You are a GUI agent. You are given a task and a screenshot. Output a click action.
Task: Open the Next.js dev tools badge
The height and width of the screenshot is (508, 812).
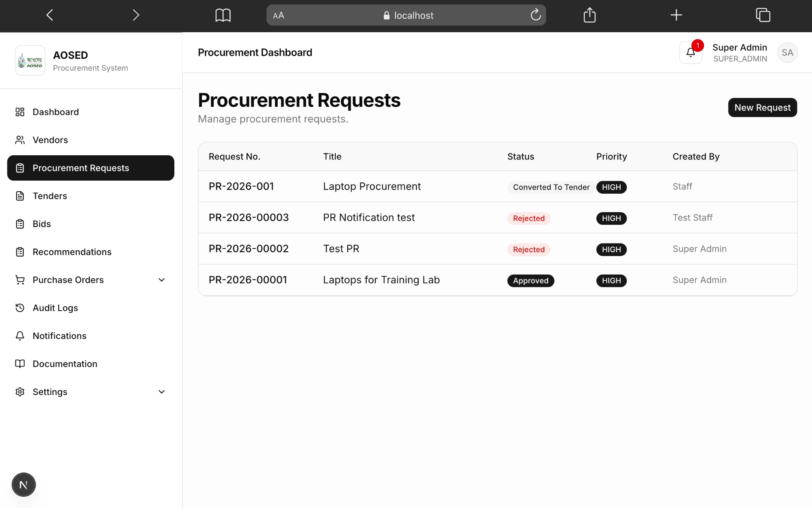(x=24, y=485)
